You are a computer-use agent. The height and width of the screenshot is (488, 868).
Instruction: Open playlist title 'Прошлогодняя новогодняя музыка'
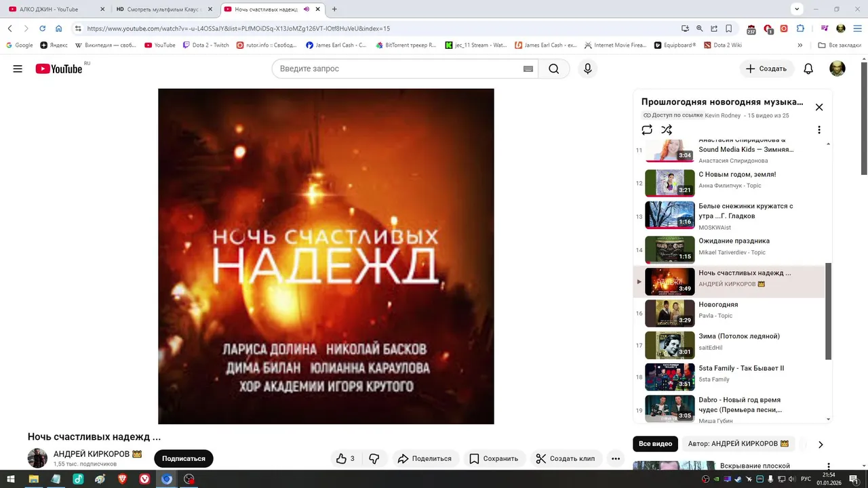click(x=722, y=102)
